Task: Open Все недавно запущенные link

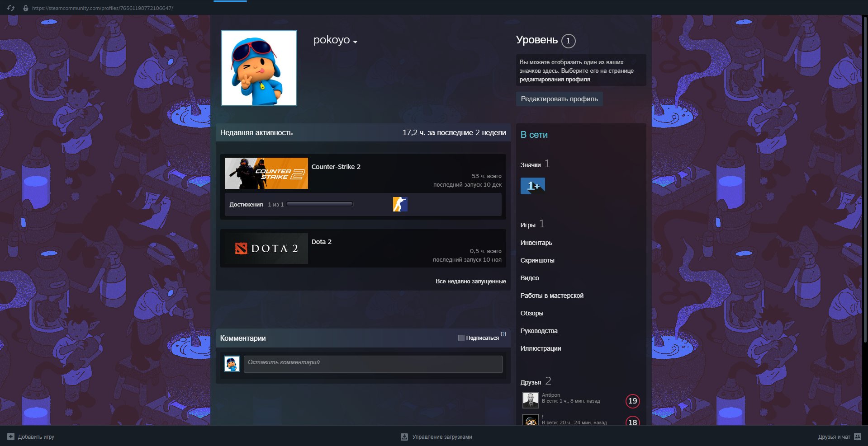Action: 470,281
